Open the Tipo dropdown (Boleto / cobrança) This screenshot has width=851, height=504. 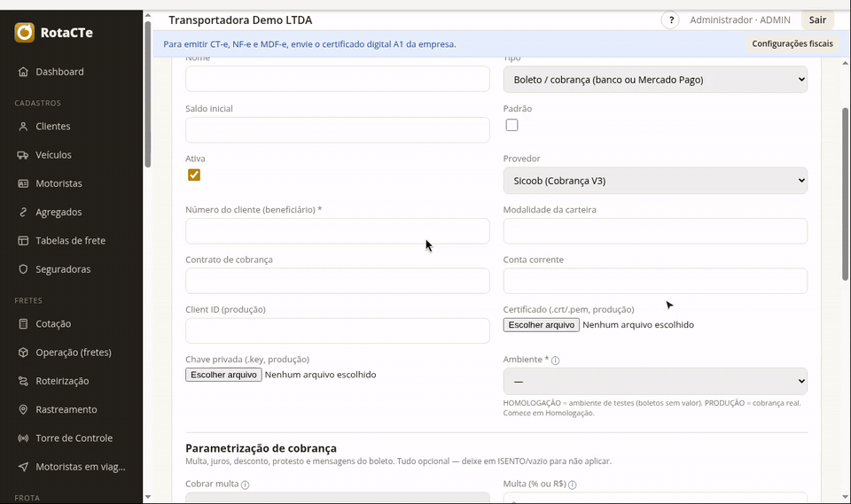coord(655,80)
